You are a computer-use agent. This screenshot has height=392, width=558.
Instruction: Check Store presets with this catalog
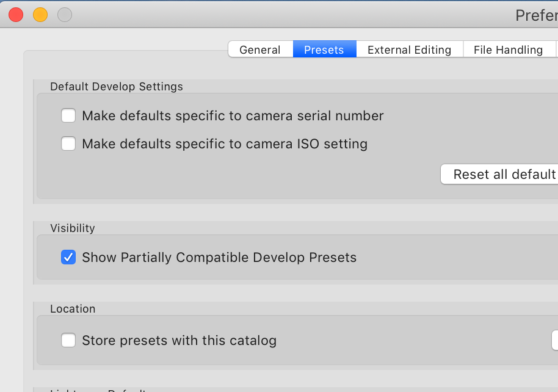coord(68,340)
